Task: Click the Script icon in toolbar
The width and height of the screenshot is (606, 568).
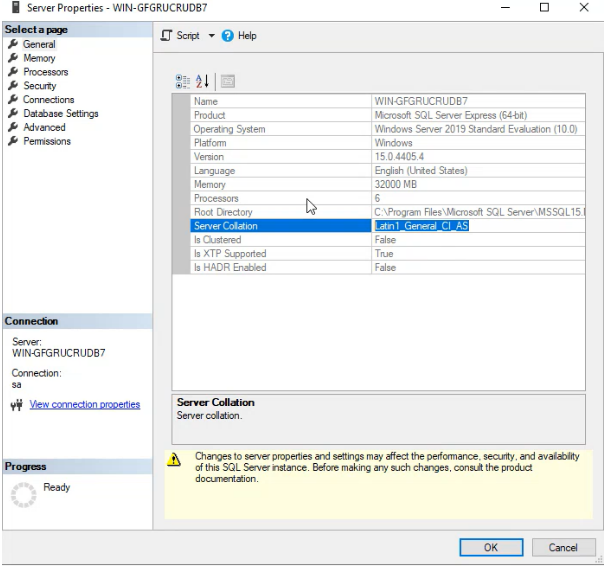Action: (166, 36)
